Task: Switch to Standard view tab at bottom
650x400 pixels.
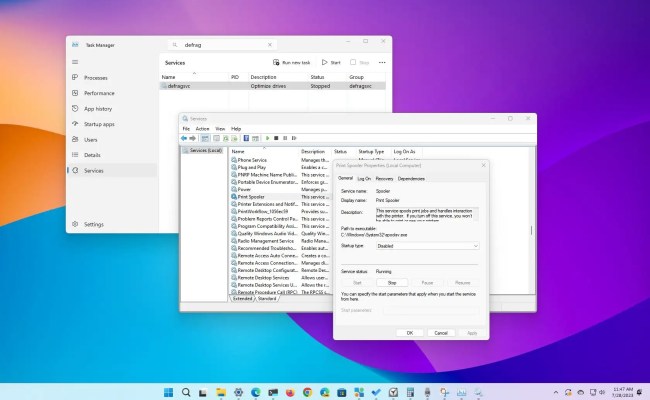Action: 267,298
